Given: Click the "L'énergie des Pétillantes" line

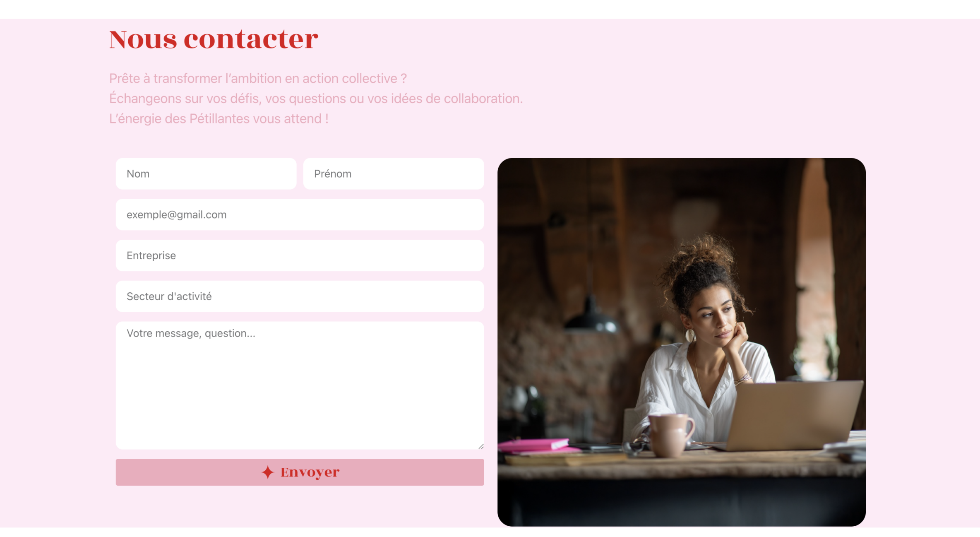Looking at the screenshot, I should [x=219, y=119].
